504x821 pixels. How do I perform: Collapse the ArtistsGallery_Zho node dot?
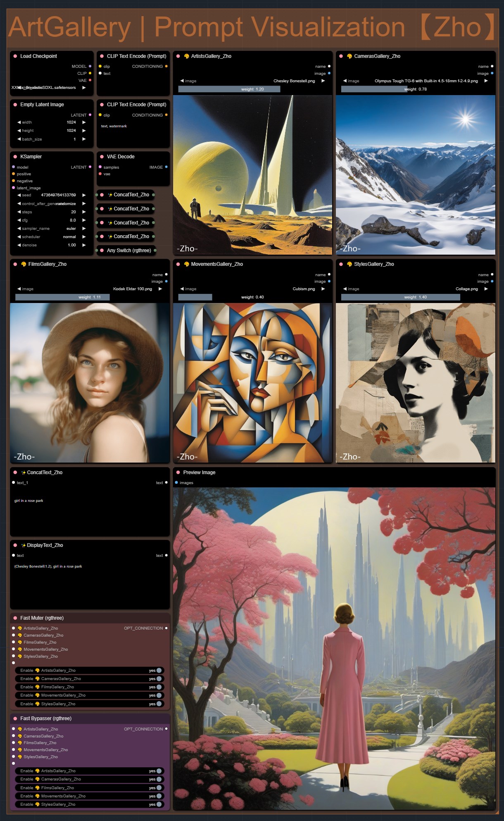click(178, 56)
